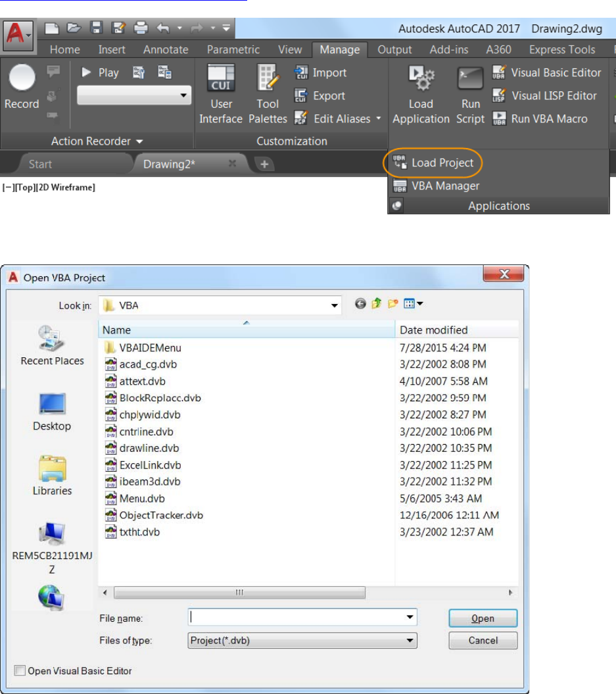Viewport: 616px width, 694px height.
Task: Click Export customization icon
Action: click(320, 95)
